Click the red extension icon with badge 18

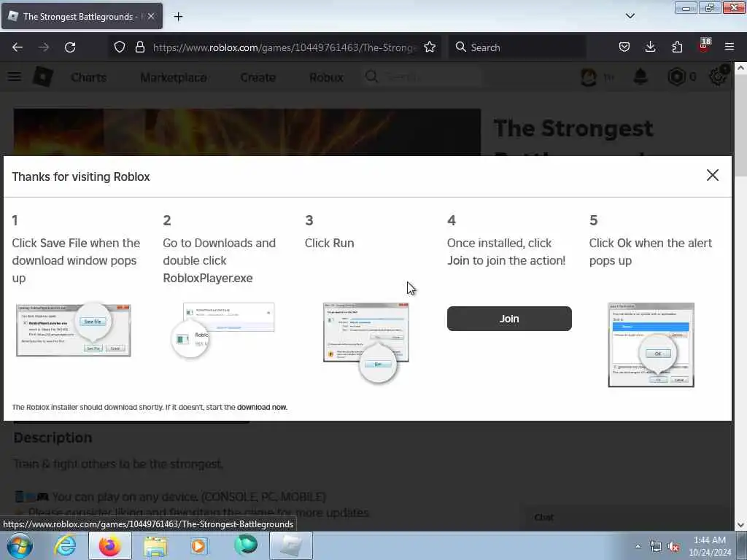coord(704,46)
